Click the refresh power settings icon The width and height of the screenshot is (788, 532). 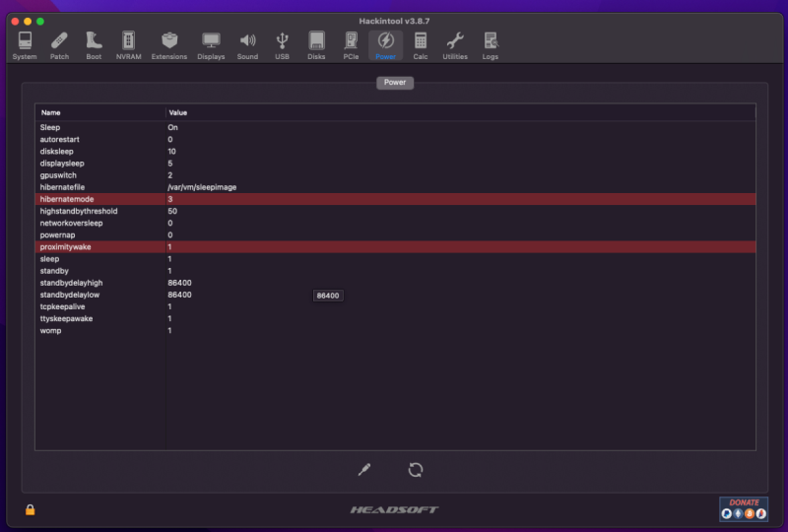pos(416,470)
